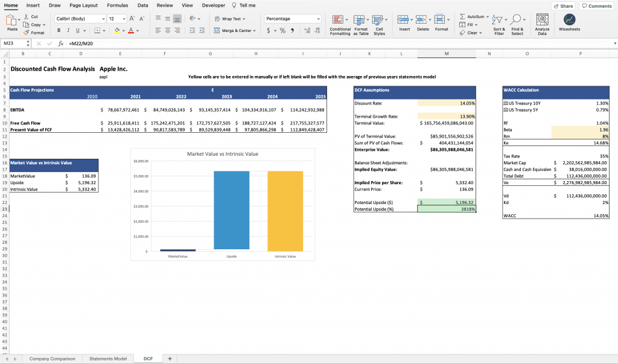This screenshot has height=364, width=618.
Task: Add a new sheet with the plus button
Action: click(170, 359)
